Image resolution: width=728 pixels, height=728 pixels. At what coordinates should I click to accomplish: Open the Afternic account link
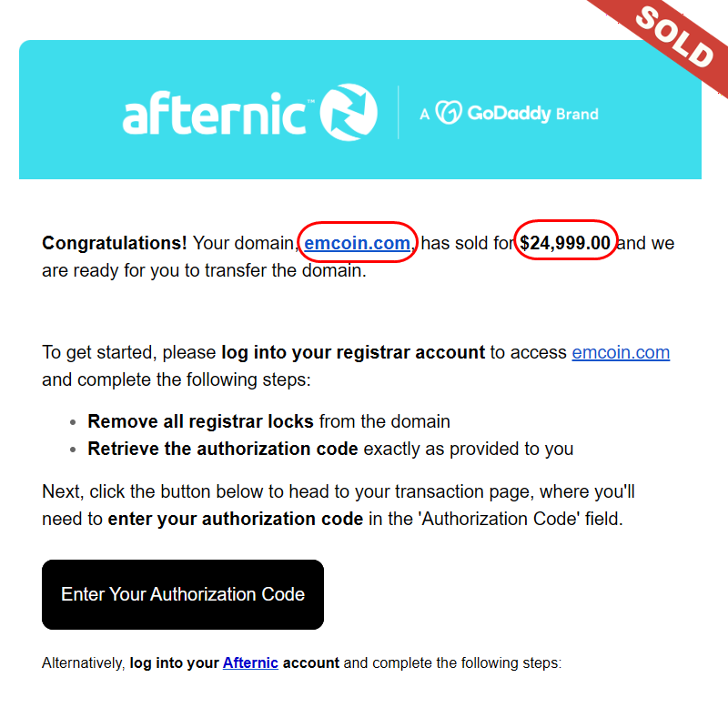coord(250,662)
